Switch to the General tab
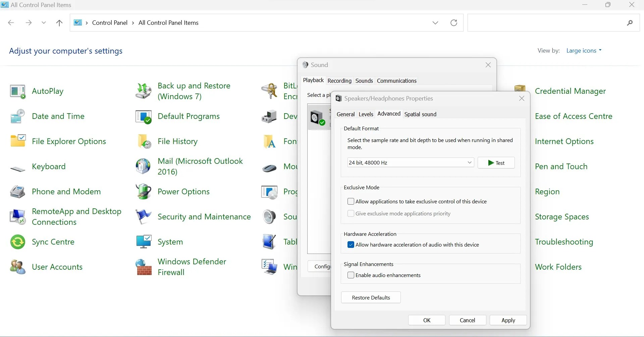The width and height of the screenshot is (644, 337). (x=345, y=114)
